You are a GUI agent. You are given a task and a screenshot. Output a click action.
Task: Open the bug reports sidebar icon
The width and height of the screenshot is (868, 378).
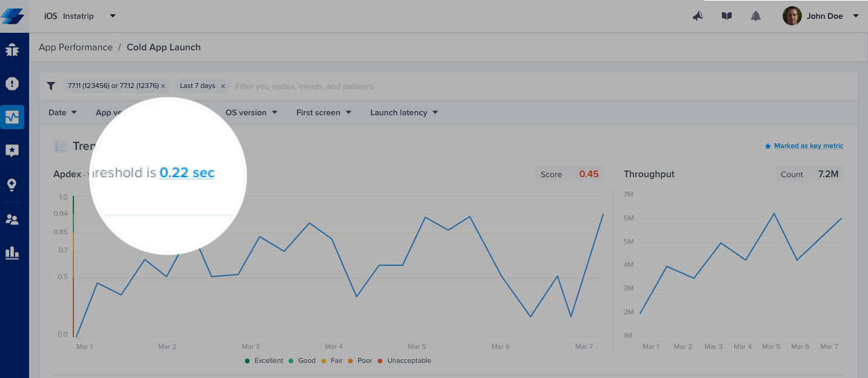click(x=12, y=50)
